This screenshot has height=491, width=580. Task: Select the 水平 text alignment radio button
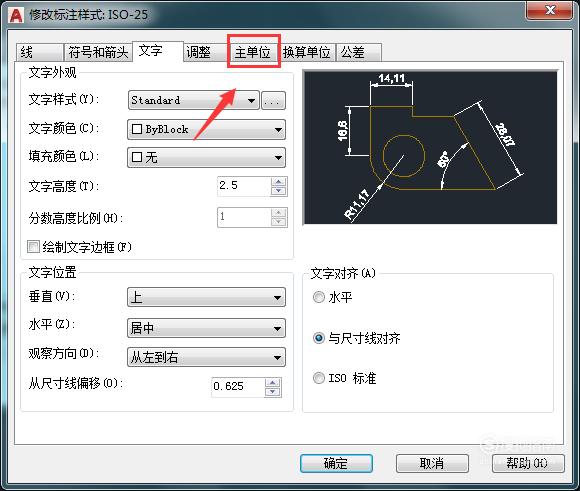tap(318, 297)
